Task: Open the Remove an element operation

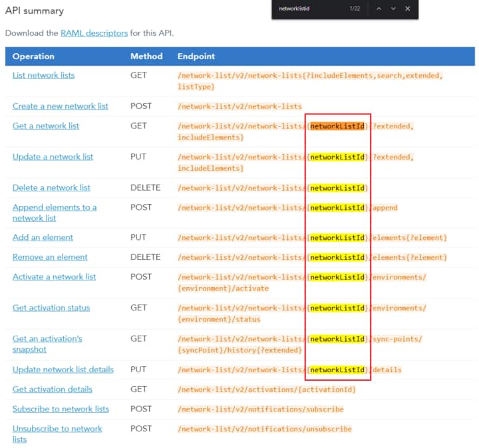Action: coord(50,257)
